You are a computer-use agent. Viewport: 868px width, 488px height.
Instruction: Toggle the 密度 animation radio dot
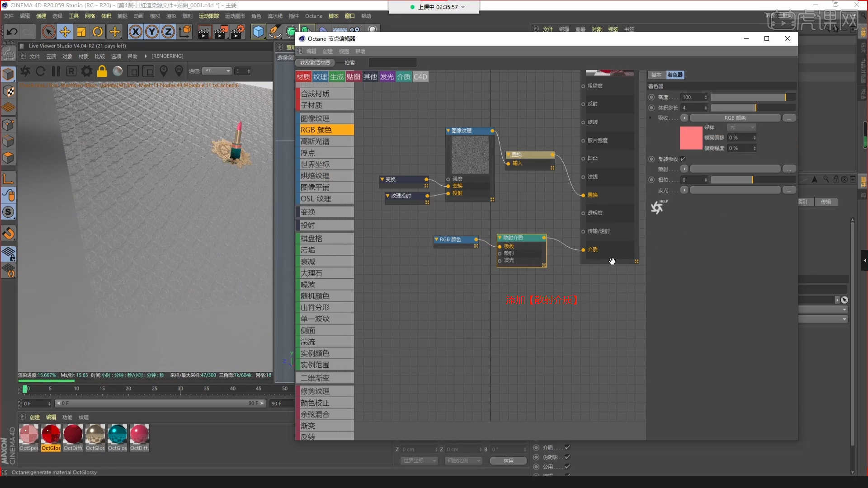[x=651, y=97]
